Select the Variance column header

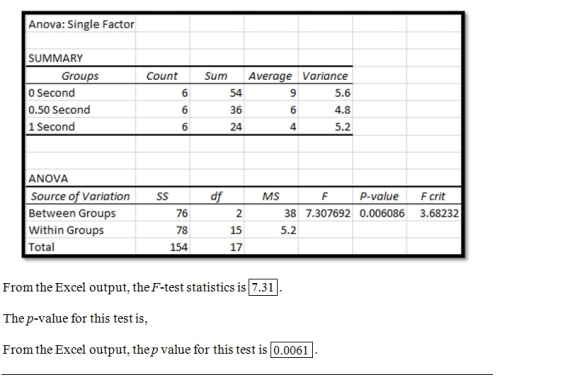tap(325, 76)
